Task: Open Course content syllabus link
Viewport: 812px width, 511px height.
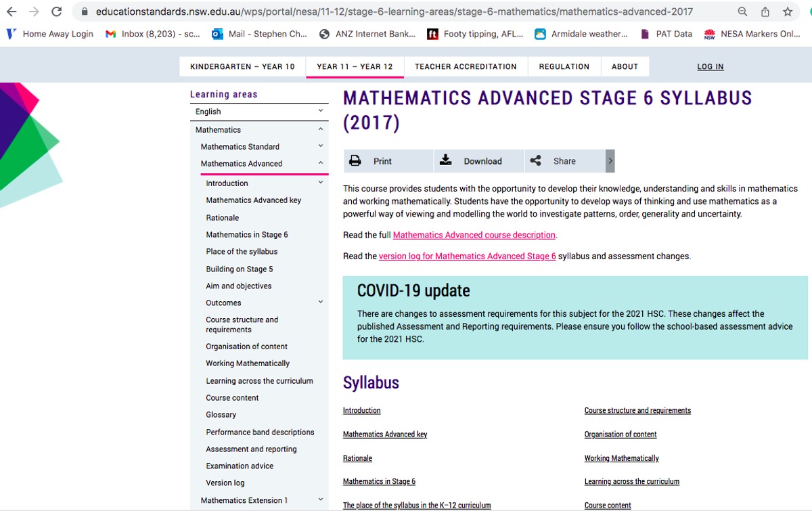Action: pos(608,506)
